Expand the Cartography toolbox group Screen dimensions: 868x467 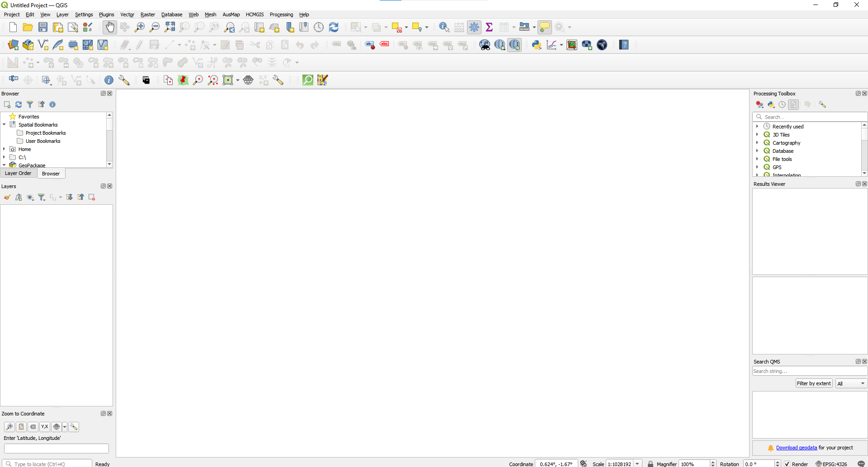click(x=757, y=142)
